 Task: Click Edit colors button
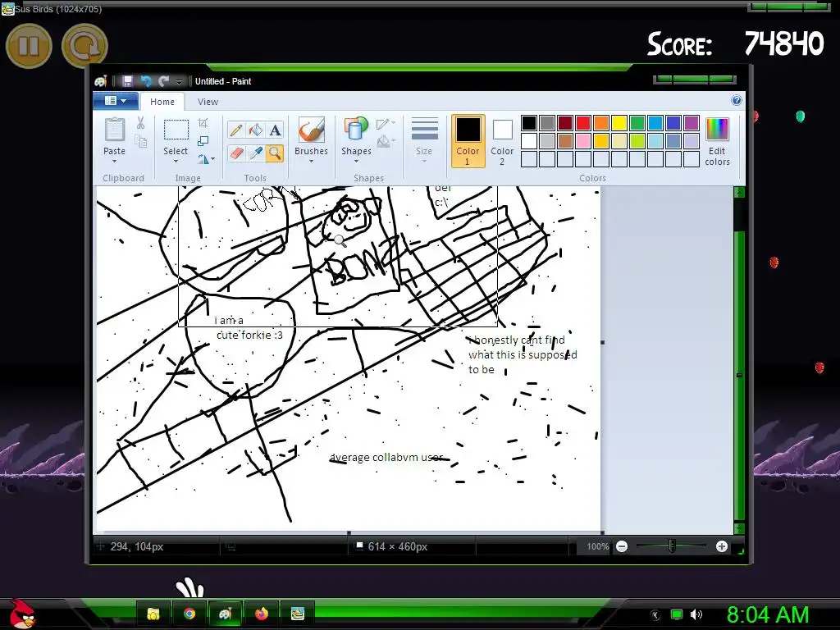tap(717, 141)
